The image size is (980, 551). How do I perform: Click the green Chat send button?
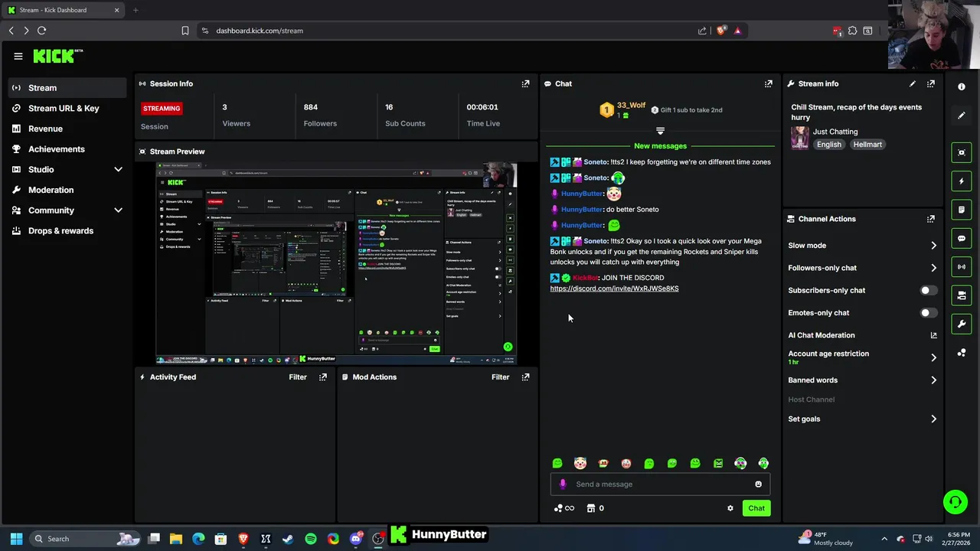(x=756, y=508)
